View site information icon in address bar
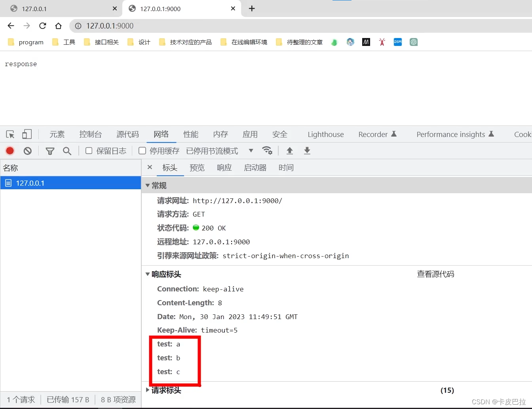Screen dimensions: 532x409 [x=78, y=26]
